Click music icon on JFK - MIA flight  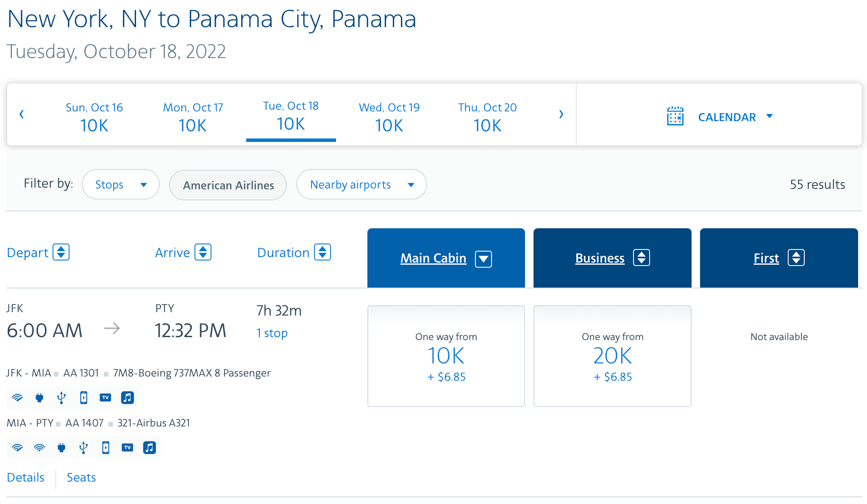pos(128,398)
